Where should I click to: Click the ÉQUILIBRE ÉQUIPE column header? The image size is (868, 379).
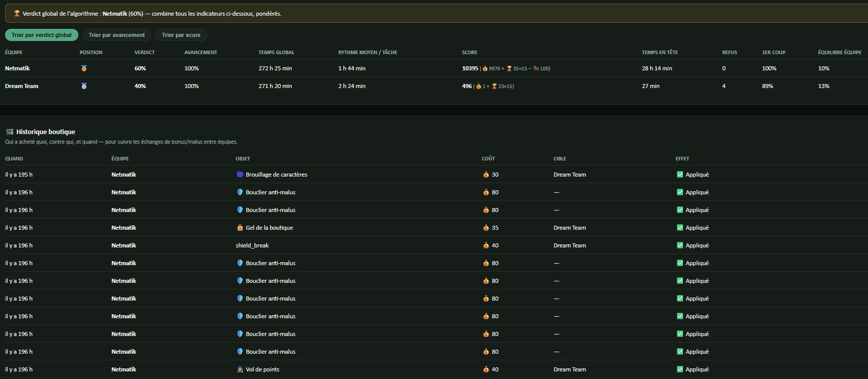(840, 53)
